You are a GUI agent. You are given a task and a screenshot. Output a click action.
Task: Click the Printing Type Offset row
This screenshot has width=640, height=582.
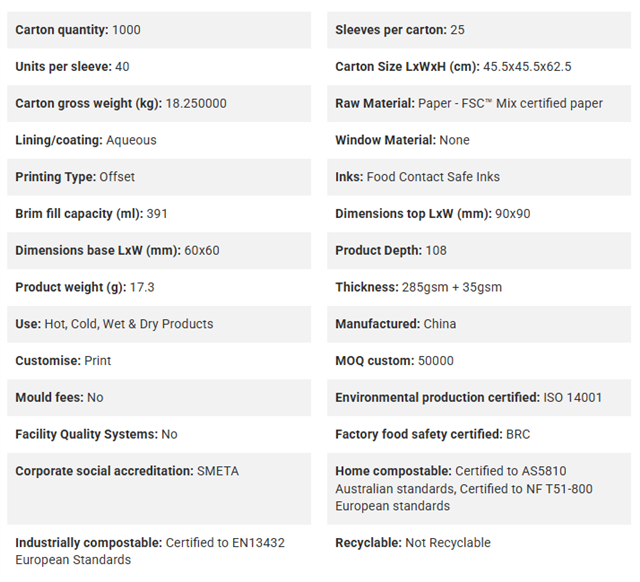coord(159,177)
